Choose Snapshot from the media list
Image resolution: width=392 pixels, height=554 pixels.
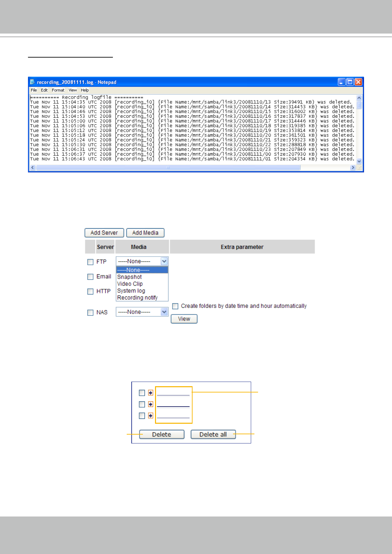pyautogui.click(x=142, y=277)
